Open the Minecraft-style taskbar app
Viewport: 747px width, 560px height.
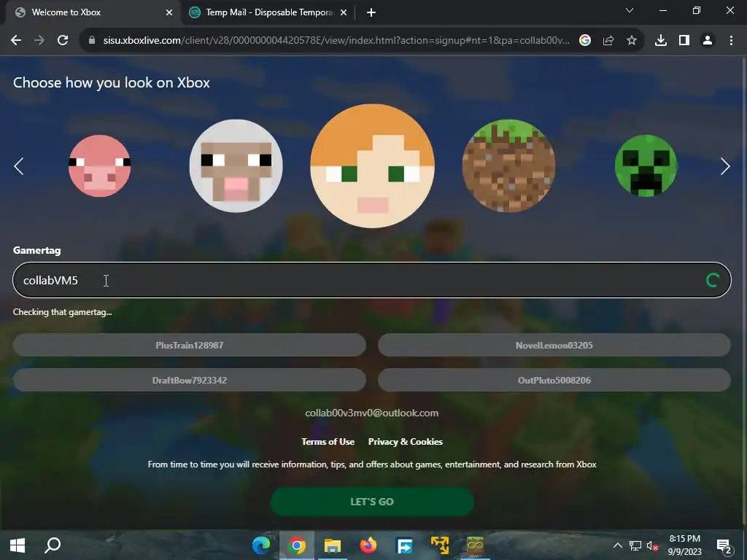[x=475, y=545]
